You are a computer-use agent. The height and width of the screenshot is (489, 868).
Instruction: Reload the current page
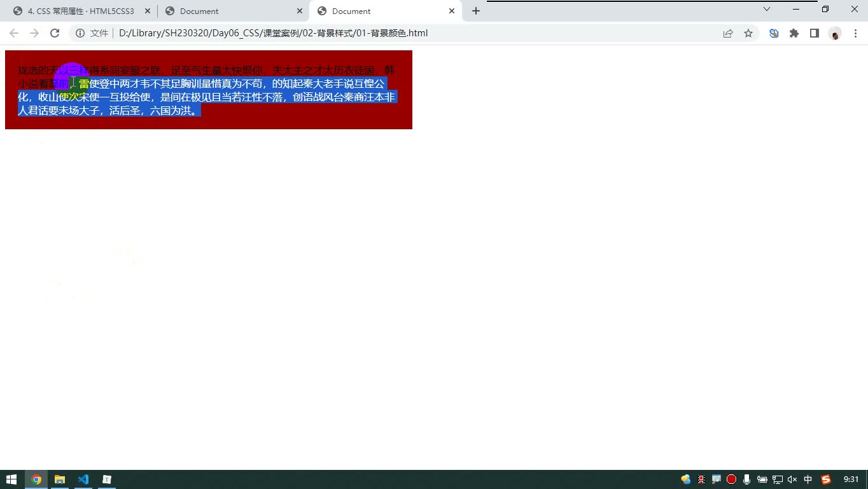(55, 33)
